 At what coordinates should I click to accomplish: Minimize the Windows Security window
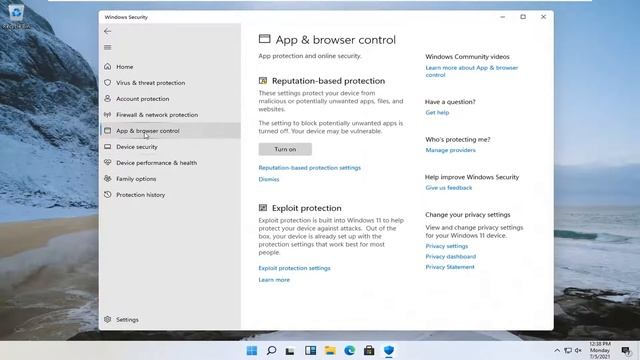click(x=502, y=17)
